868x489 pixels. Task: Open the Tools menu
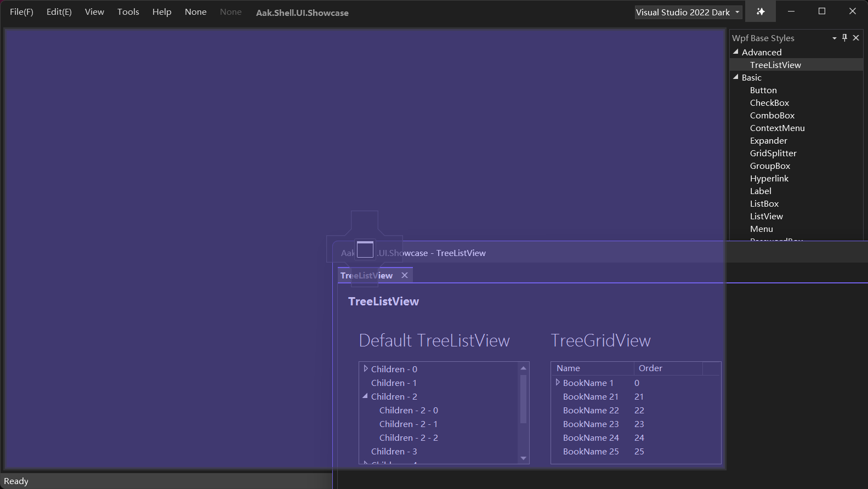[x=128, y=12]
